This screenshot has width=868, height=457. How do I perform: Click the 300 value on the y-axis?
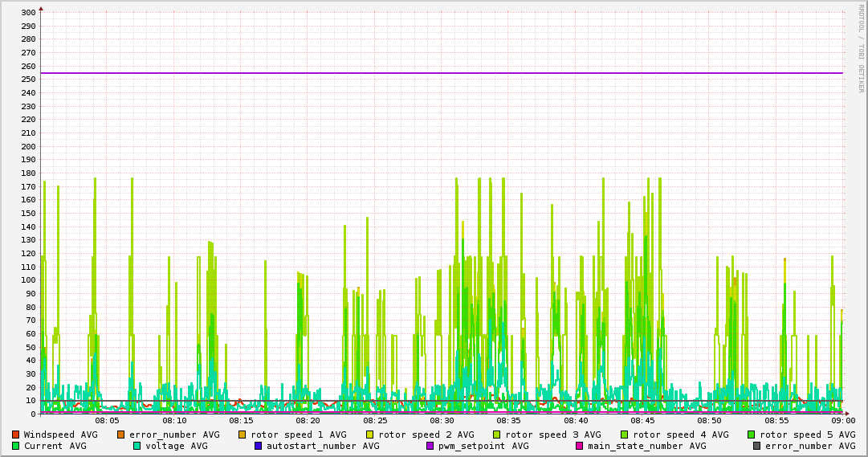[27, 13]
